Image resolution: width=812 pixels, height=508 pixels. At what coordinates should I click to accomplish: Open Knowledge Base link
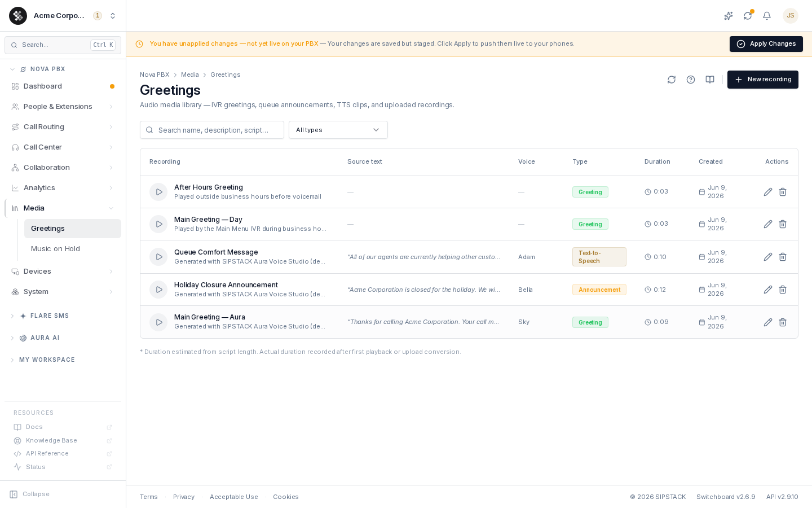(x=63, y=441)
